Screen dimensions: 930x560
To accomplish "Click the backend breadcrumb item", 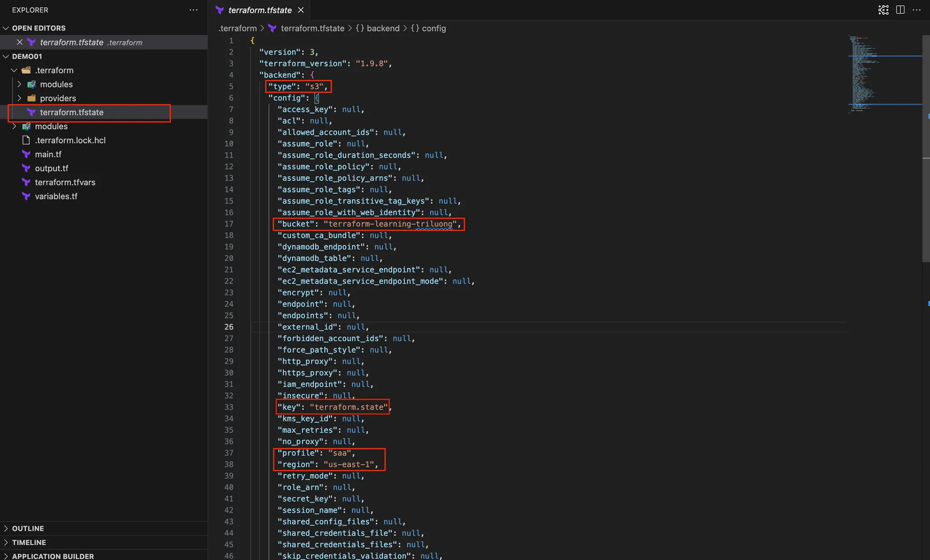I will (383, 28).
